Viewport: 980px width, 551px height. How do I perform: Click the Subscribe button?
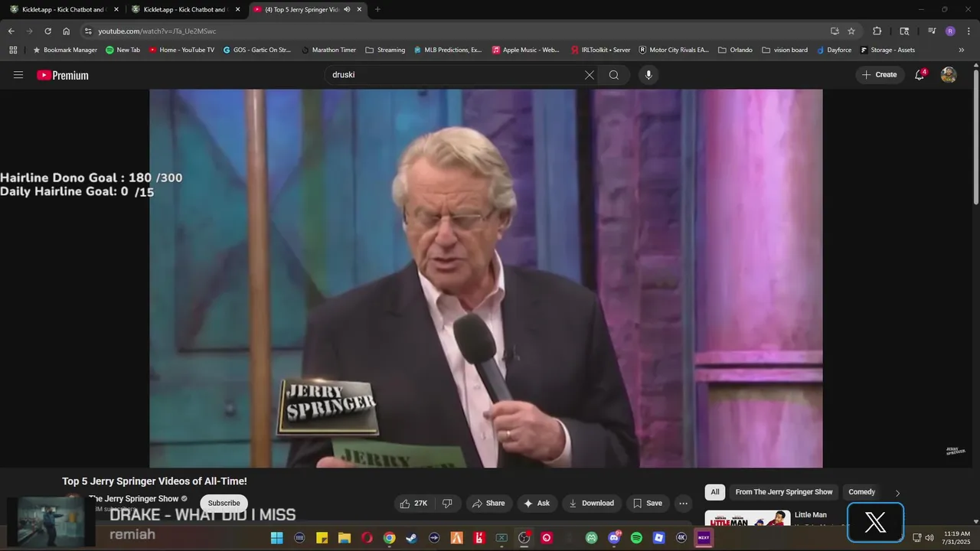pos(224,503)
